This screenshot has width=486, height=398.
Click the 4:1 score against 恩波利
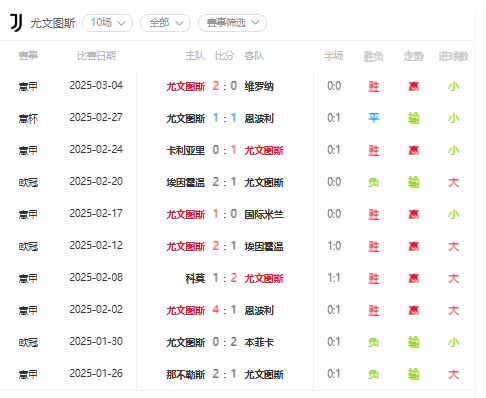click(225, 310)
